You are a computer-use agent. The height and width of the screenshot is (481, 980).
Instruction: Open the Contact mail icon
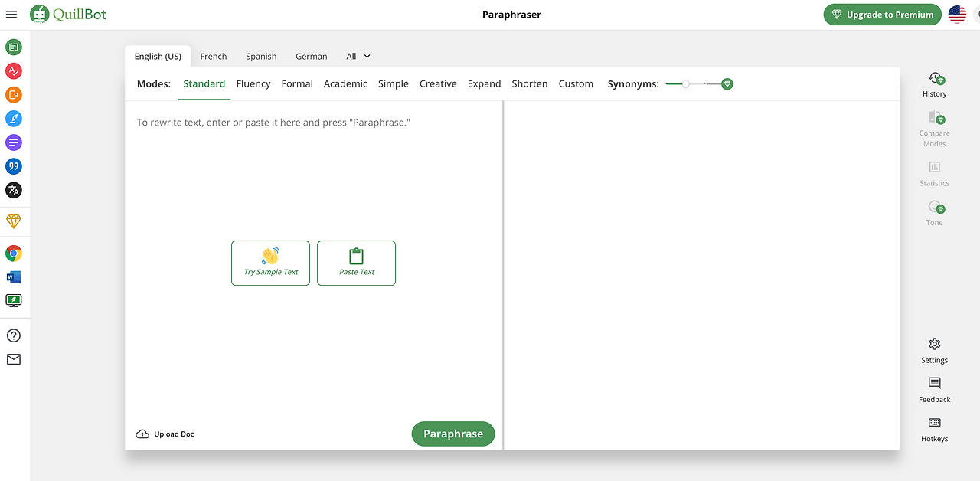pyautogui.click(x=14, y=359)
